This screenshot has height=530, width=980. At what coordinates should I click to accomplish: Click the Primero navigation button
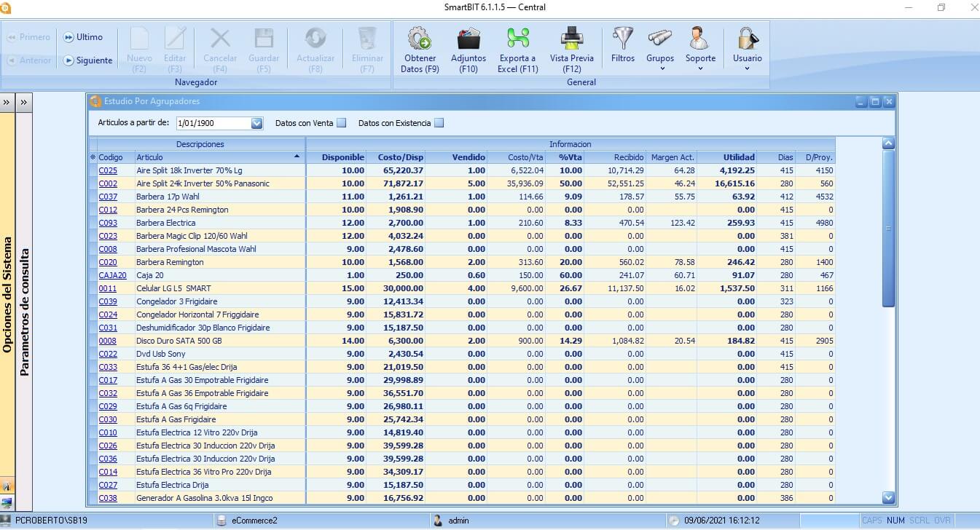coord(29,37)
